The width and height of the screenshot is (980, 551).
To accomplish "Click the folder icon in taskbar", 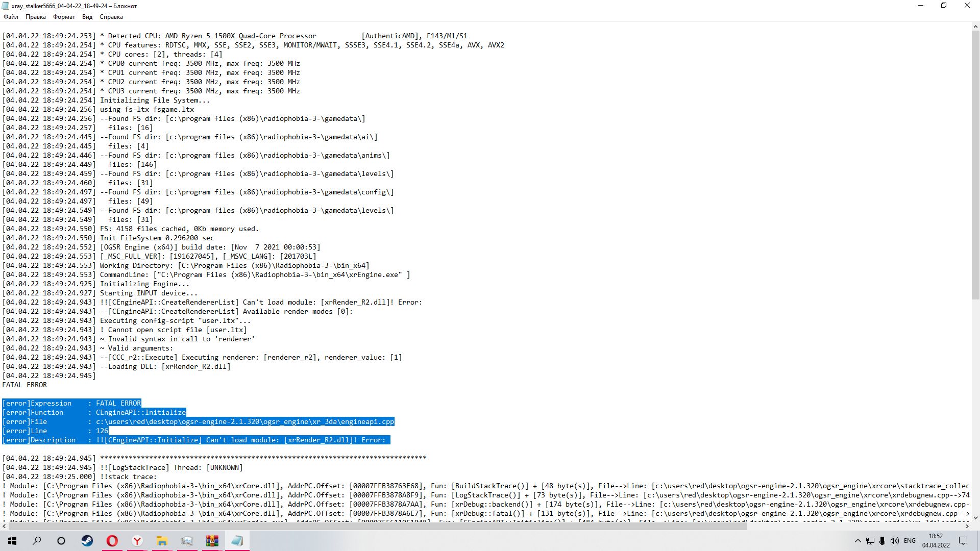I will pos(161,540).
